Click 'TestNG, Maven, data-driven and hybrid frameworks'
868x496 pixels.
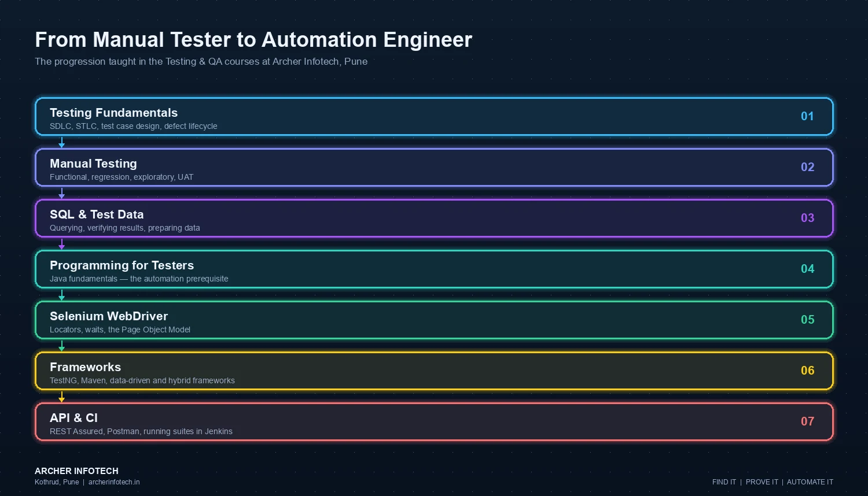142,380
